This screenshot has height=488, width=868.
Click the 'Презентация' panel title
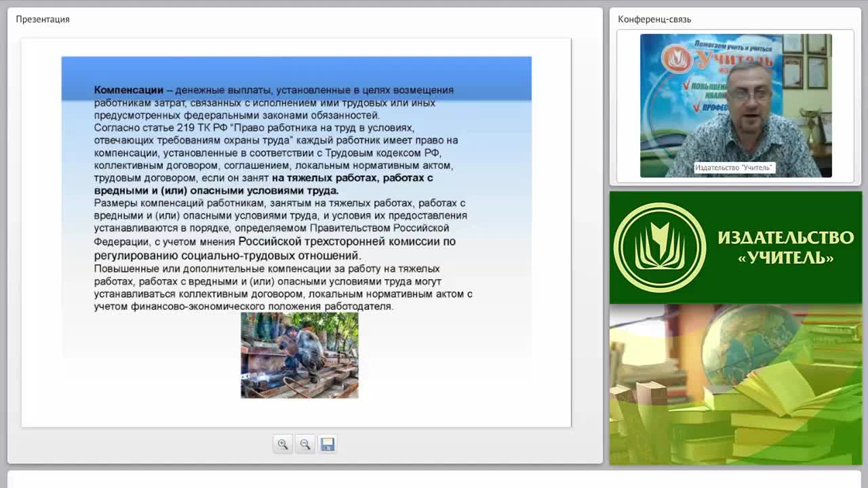[x=43, y=19]
